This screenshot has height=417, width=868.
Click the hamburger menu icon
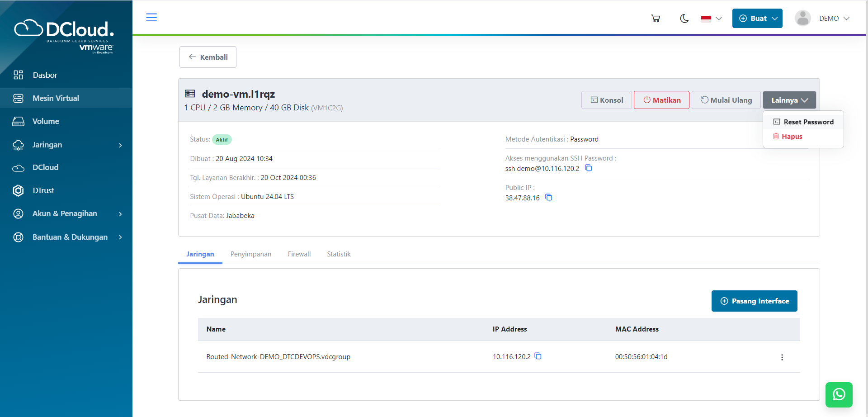tap(151, 18)
